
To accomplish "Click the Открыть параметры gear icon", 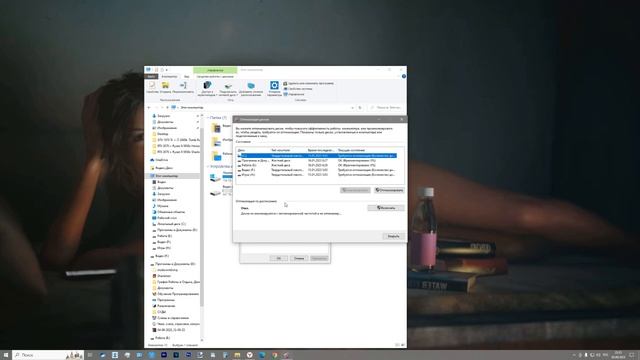I will pyautogui.click(x=274, y=88).
